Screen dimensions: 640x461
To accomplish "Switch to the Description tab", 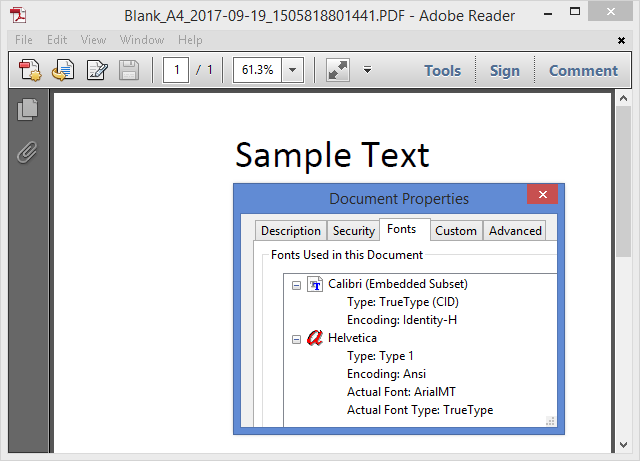I will click(x=291, y=231).
